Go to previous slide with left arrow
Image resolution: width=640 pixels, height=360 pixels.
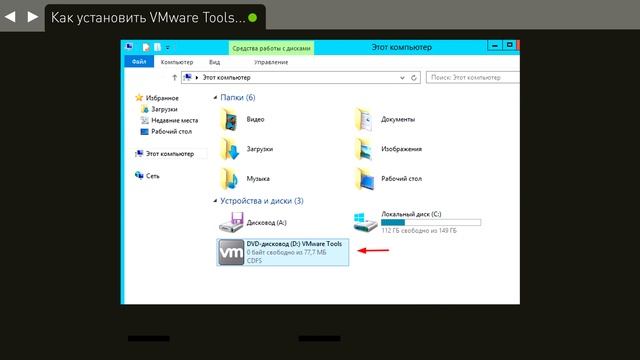click(x=10, y=17)
